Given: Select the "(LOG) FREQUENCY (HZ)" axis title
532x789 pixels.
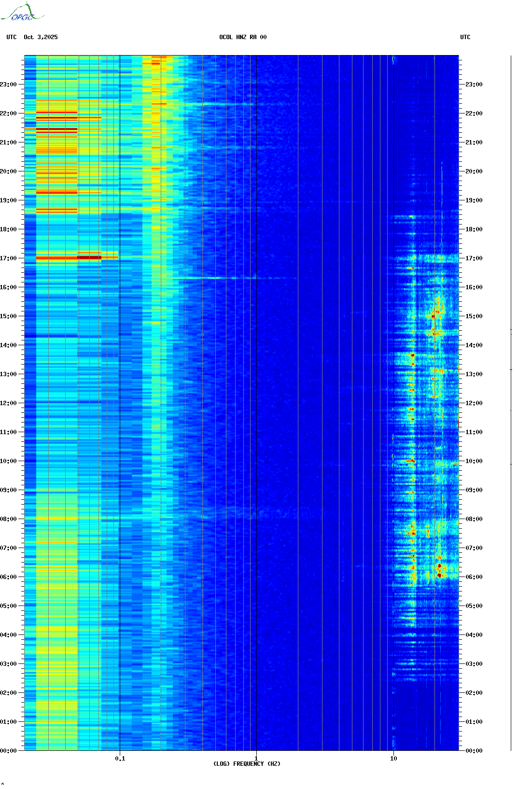Looking at the screenshot, I should [x=247, y=764].
